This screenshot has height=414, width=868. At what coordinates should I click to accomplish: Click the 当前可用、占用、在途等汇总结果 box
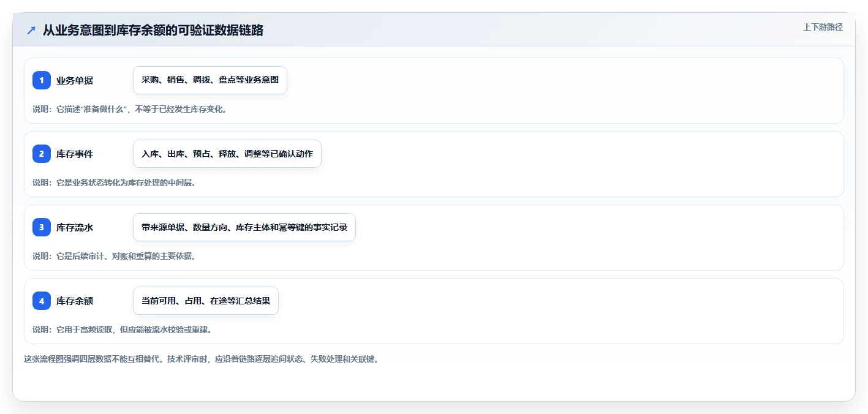[206, 301]
